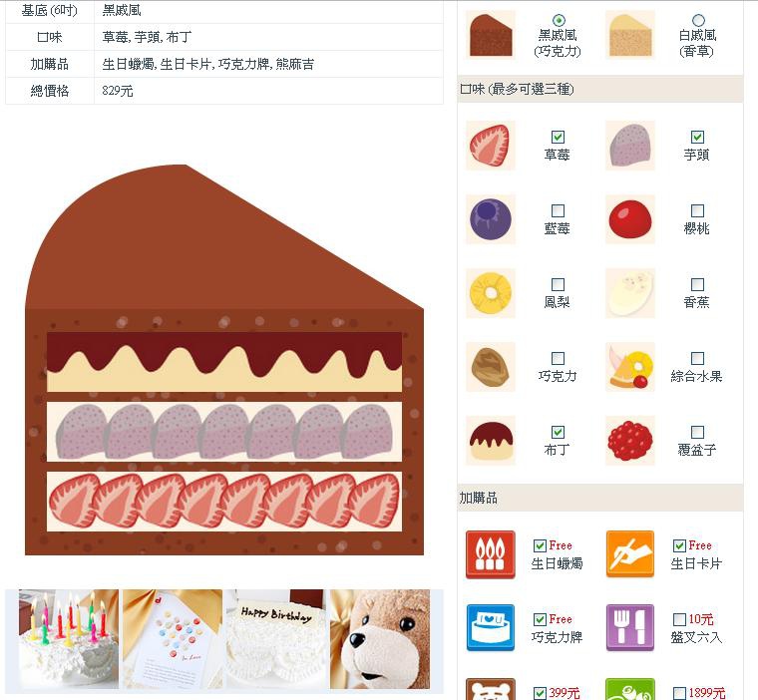Check the 藍莓 flavor checkbox

click(x=558, y=210)
